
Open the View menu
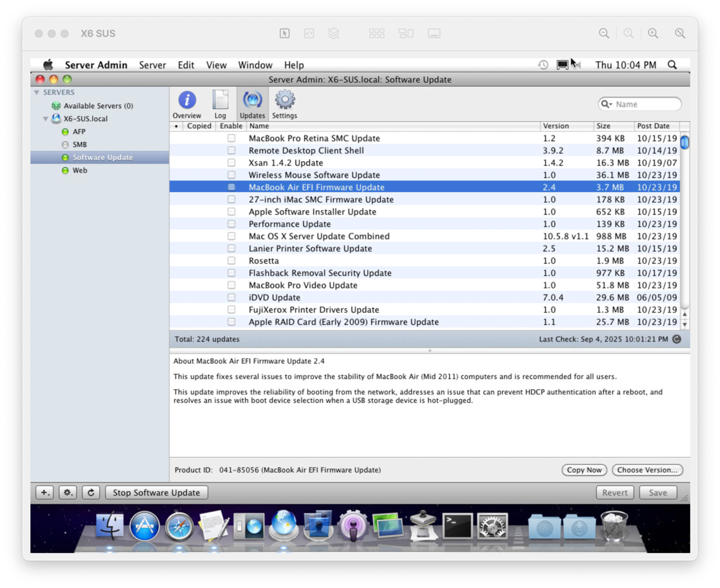coord(217,64)
